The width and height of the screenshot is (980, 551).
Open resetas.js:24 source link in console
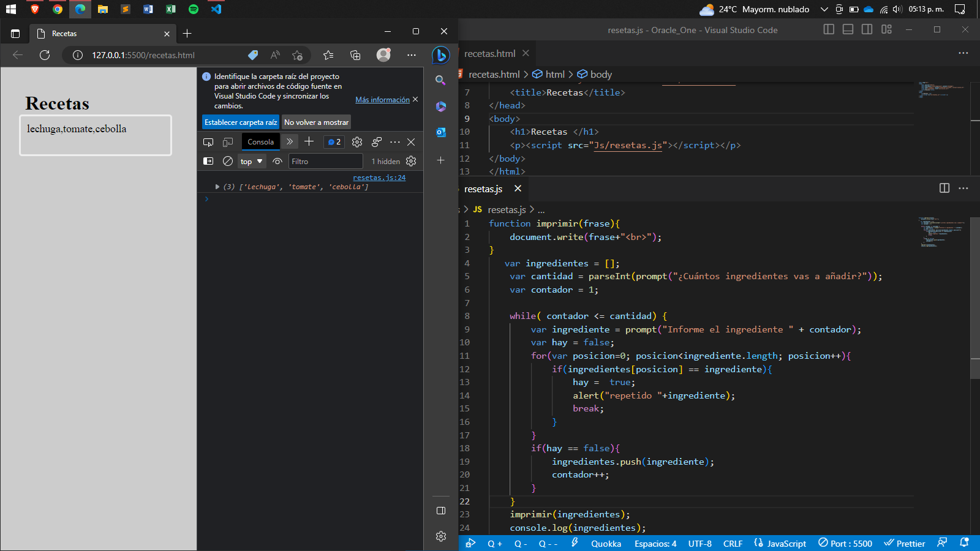click(379, 178)
